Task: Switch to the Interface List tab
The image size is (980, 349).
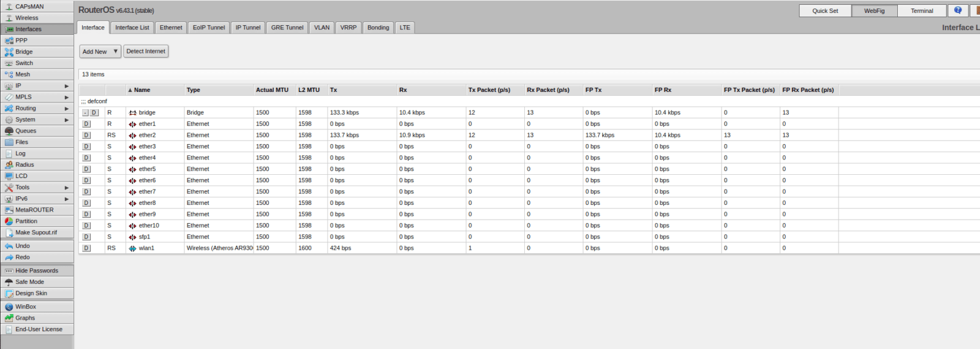Action: 132,28
